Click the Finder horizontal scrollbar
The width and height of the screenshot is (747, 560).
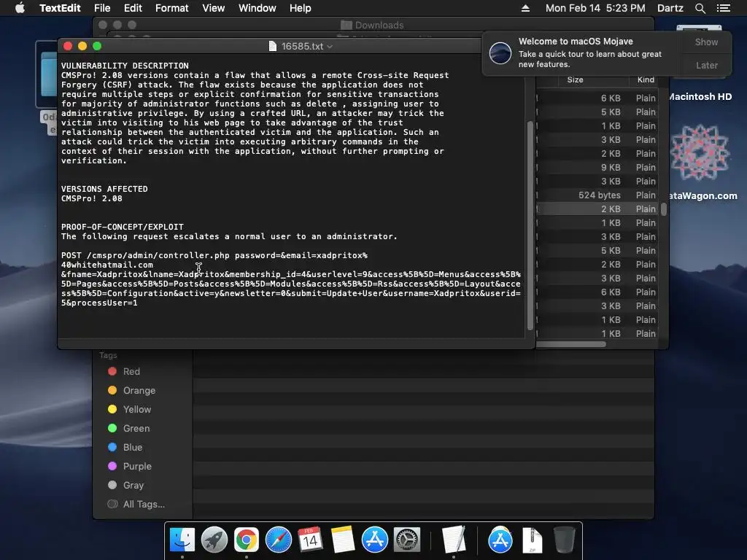[571, 344]
